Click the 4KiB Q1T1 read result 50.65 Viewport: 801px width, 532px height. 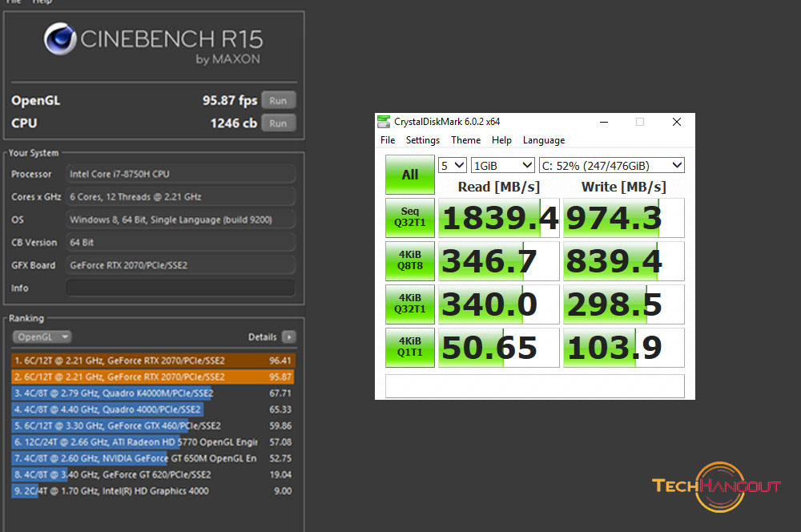point(499,348)
